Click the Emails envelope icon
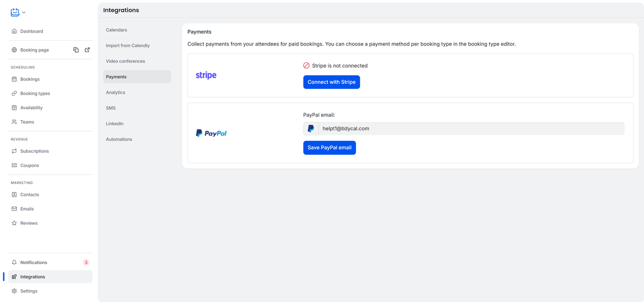 [x=14, y=209]
